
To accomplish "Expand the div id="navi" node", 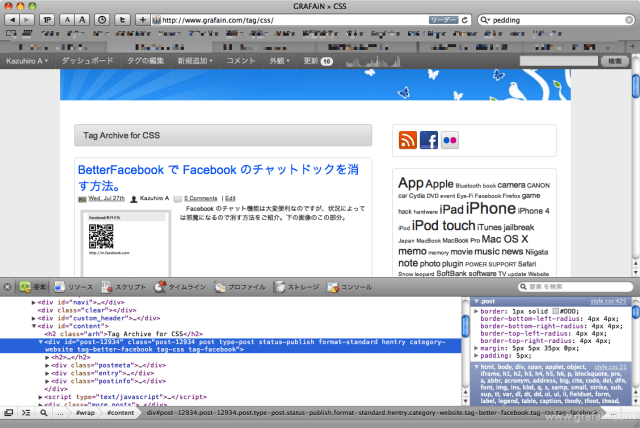I will [x=33, y=303].
